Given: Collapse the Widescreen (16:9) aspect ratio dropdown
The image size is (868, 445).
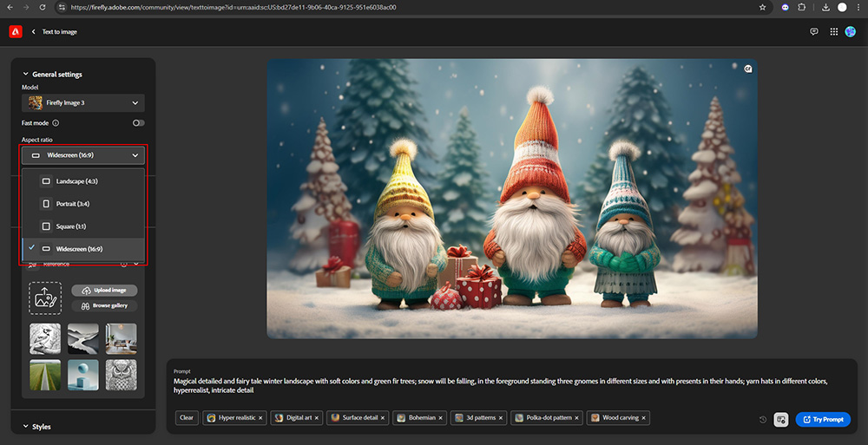Looking at the screenshot, I should (x=83, y=156).
